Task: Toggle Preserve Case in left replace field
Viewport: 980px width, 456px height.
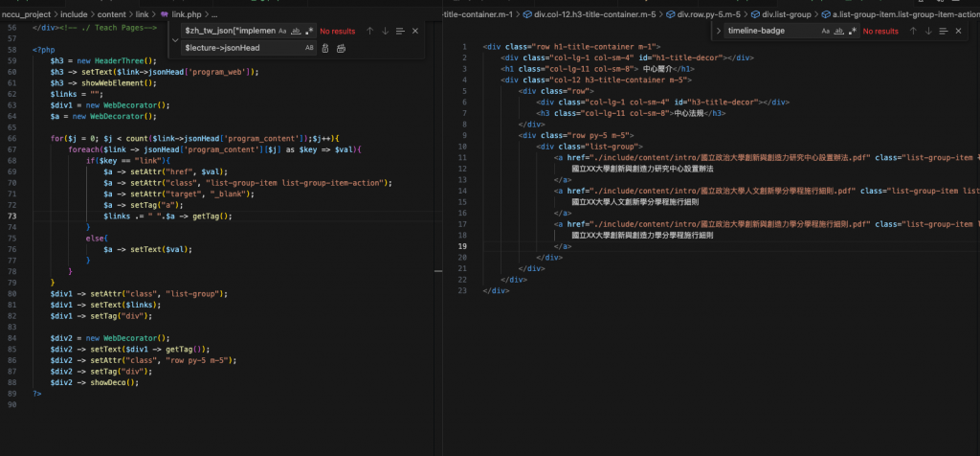Action: coord(309,48)
